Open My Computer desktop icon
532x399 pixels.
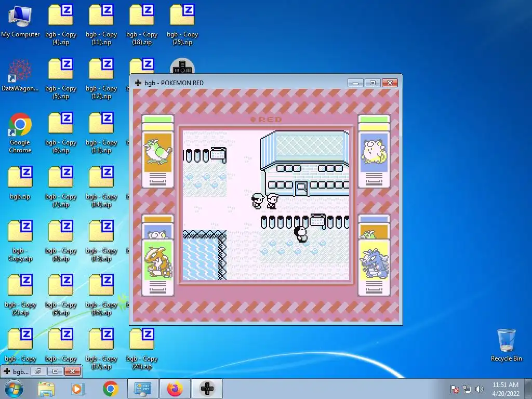20,21
